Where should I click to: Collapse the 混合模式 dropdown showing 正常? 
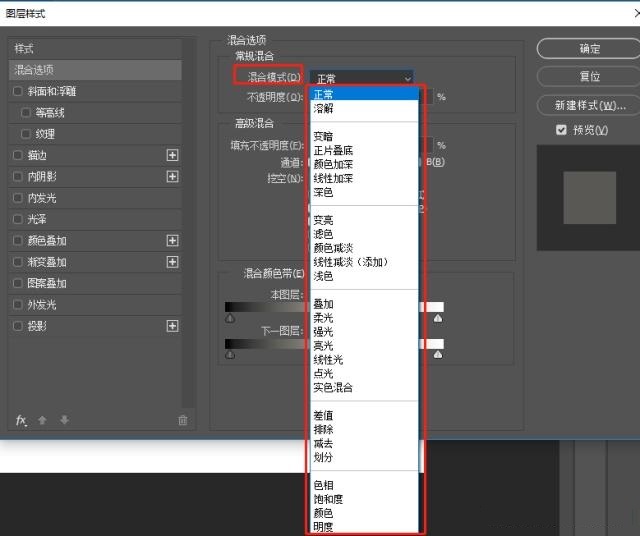(362, 78)
